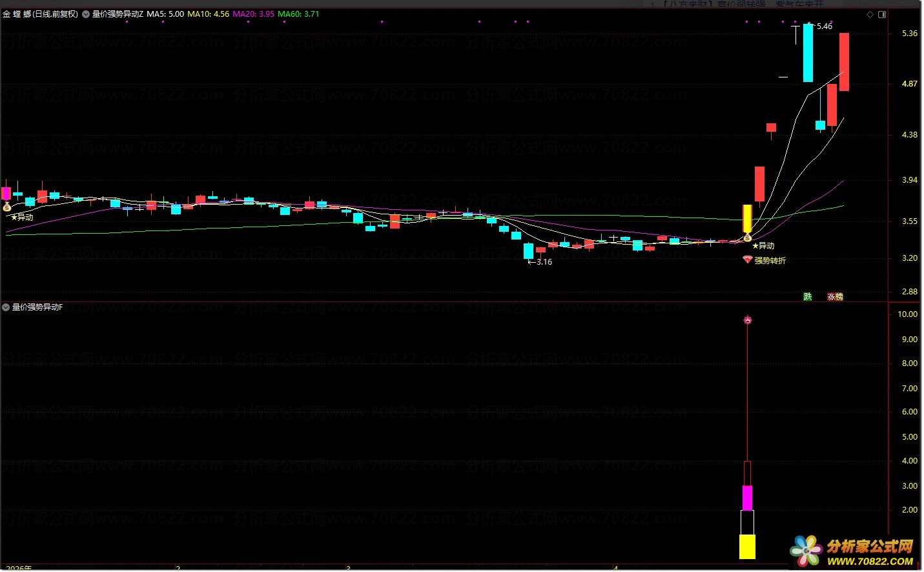Click the MA20: 3.95 label

[253, 14]
